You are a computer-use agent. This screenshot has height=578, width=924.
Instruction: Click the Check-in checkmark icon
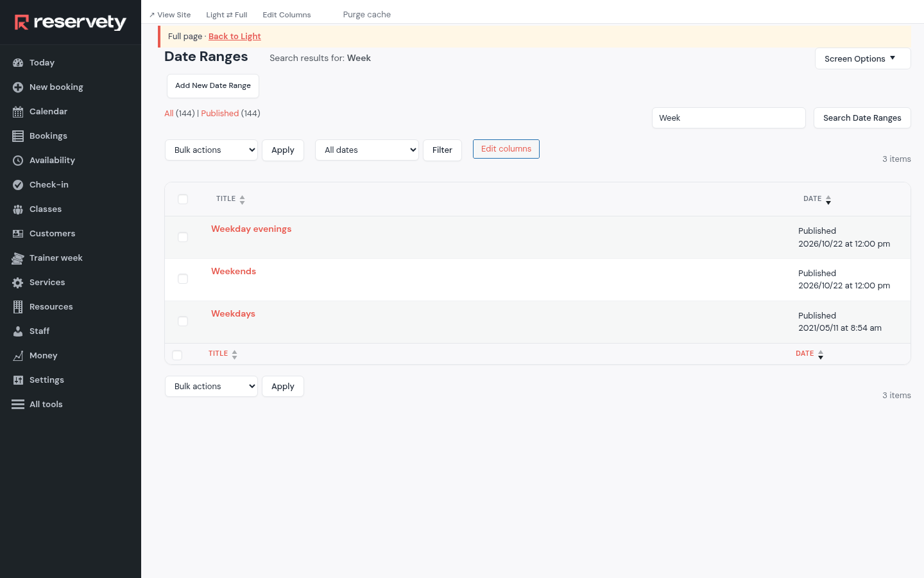tap(18, 185)
